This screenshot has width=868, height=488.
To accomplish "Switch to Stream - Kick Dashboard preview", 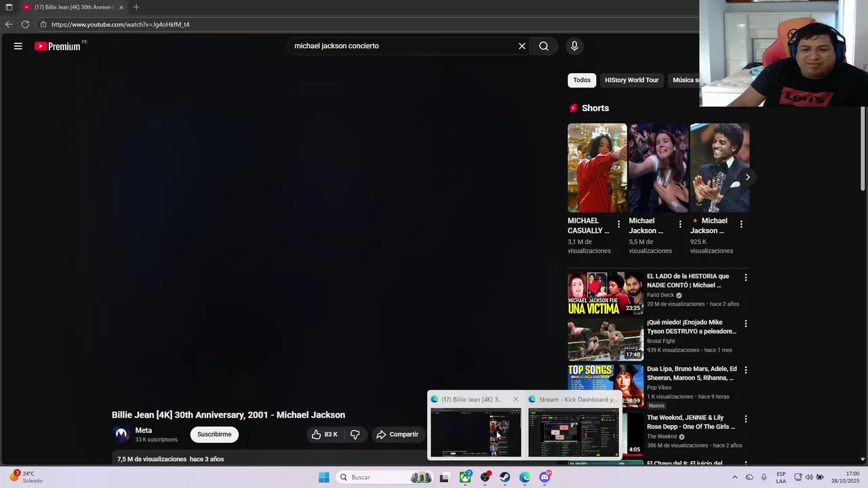I will tap(574, 432).
